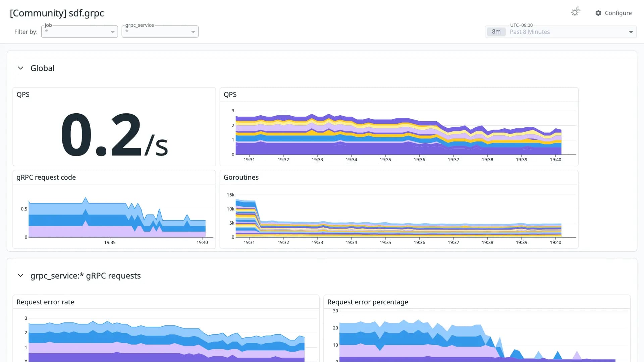Click the dropdown arrow in job filter

[x=113, y=32]
